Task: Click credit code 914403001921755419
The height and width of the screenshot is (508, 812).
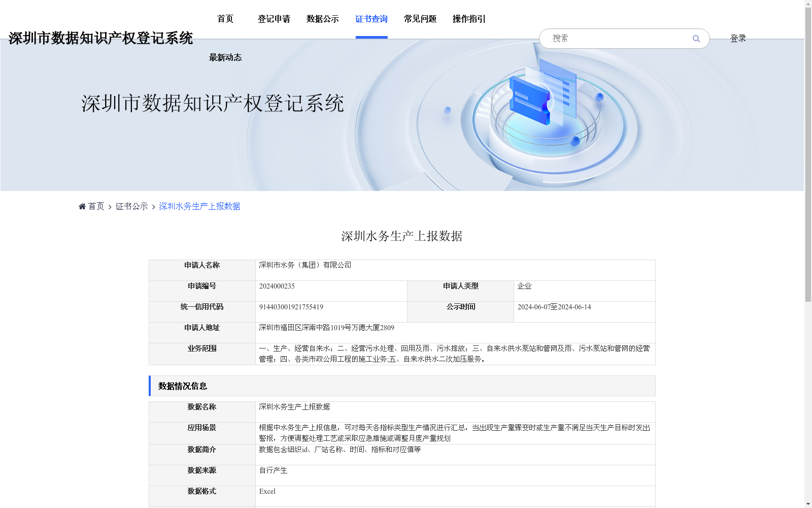Action: click(x=291, y=307)
